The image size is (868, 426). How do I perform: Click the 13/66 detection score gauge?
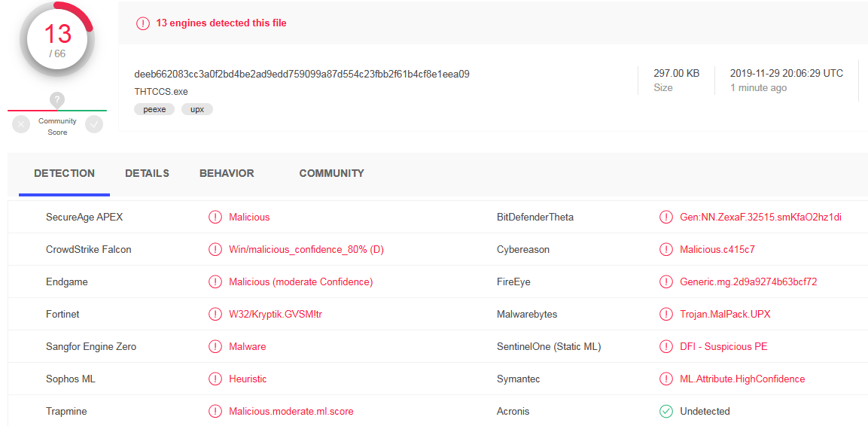click(57, 40)
